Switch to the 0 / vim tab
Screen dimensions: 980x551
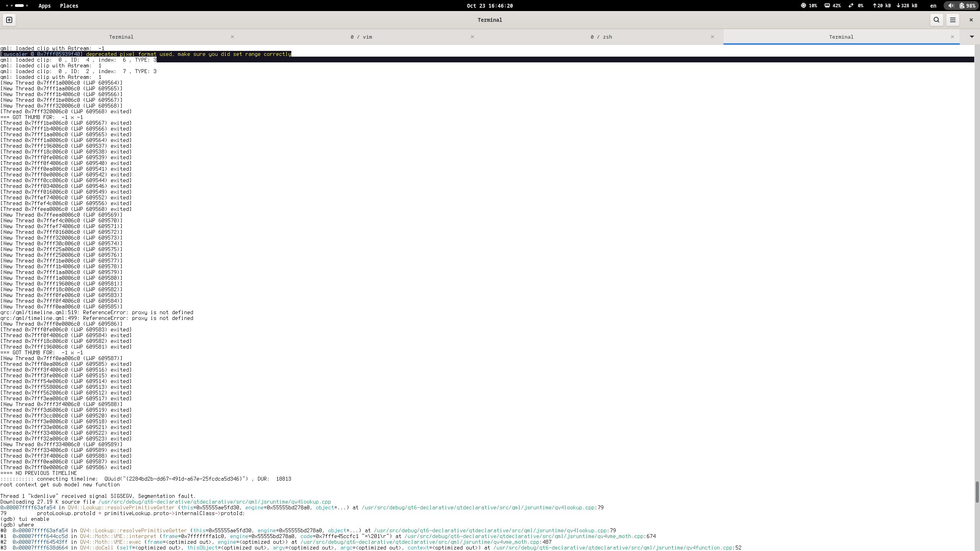[361, 37]
